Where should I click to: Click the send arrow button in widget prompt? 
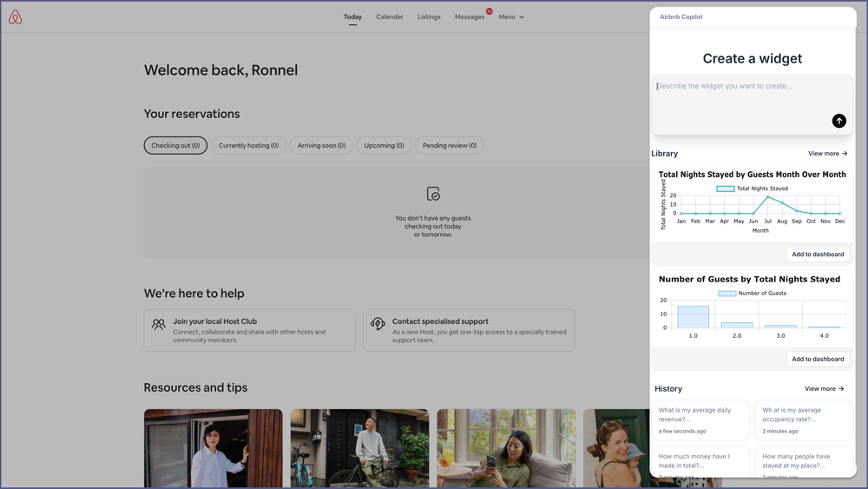tap(838, 121)
